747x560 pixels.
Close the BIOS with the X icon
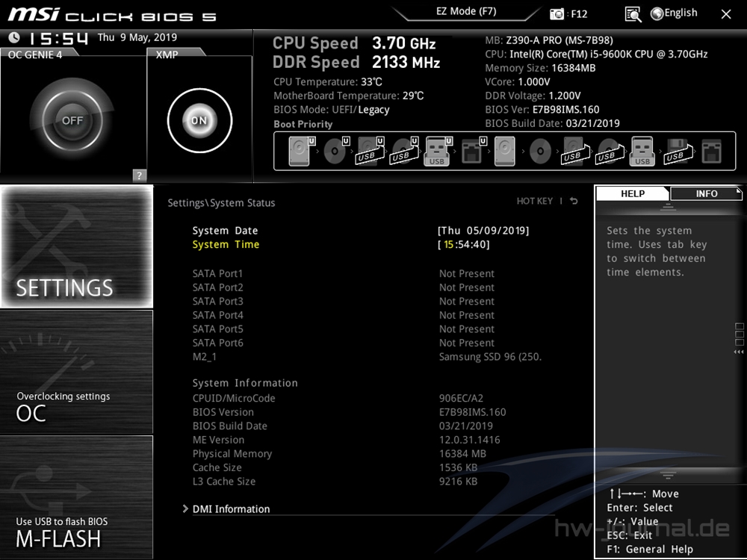pyautogui.click(x=726, y=14)
